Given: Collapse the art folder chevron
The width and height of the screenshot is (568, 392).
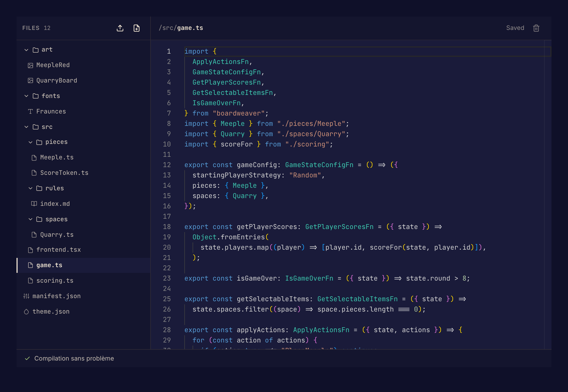Looking at the screenshot, I should (x=26, y=50).
